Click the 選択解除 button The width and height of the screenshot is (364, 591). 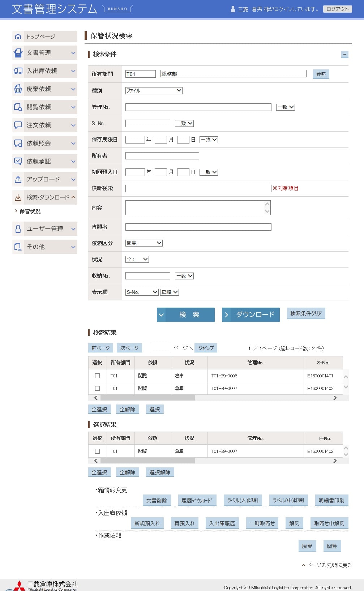pos(160,472)
